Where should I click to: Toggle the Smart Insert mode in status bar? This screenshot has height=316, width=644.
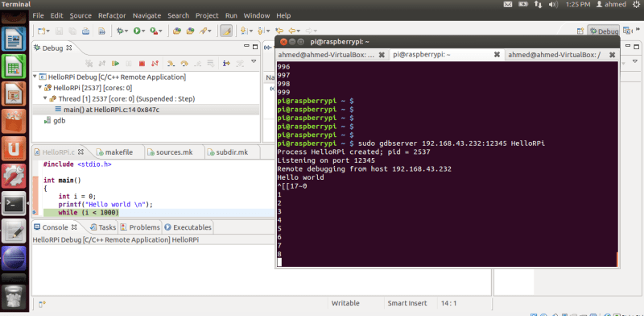(x=407, y=303)
